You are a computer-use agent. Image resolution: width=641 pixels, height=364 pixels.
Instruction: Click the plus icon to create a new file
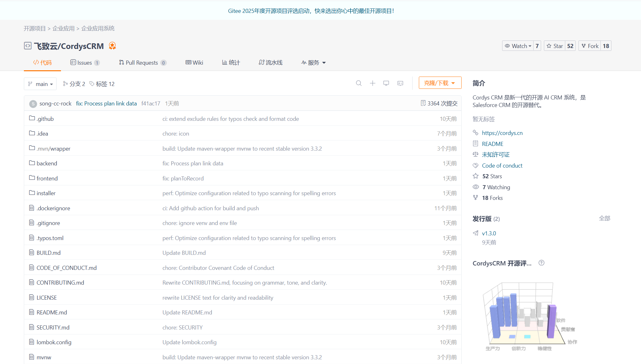[x=373, y=83]
